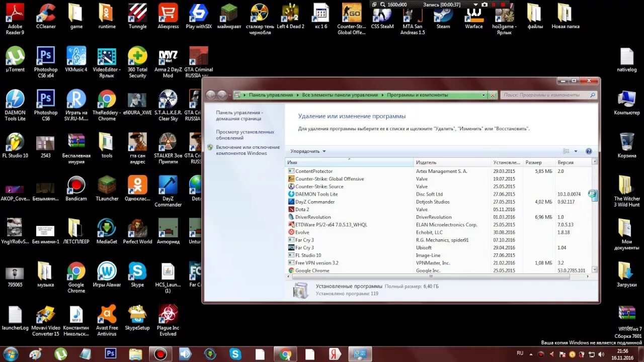
Task: Sort the list by Имя column
Action: [349, 162]
